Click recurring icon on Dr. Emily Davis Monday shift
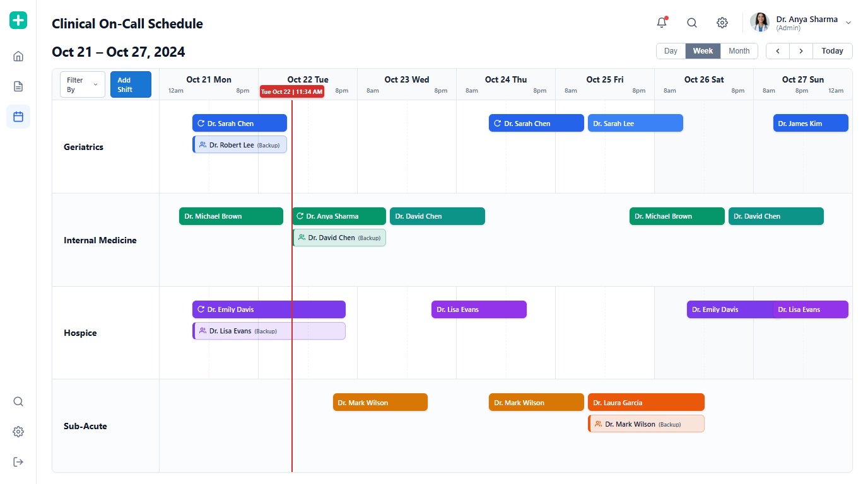The image size is (868, 484). point(201,309)
